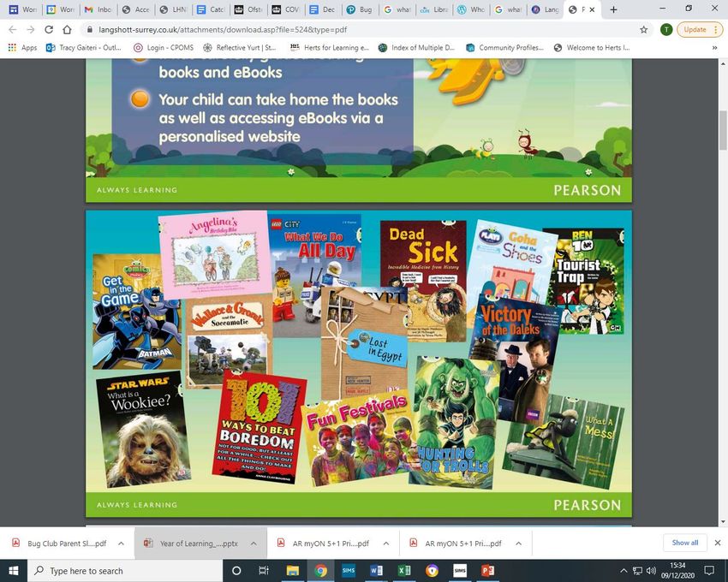This screenshot has width=728, height=582.
Task: Switch to the Catc tab
Action: [x=210, y=9]
